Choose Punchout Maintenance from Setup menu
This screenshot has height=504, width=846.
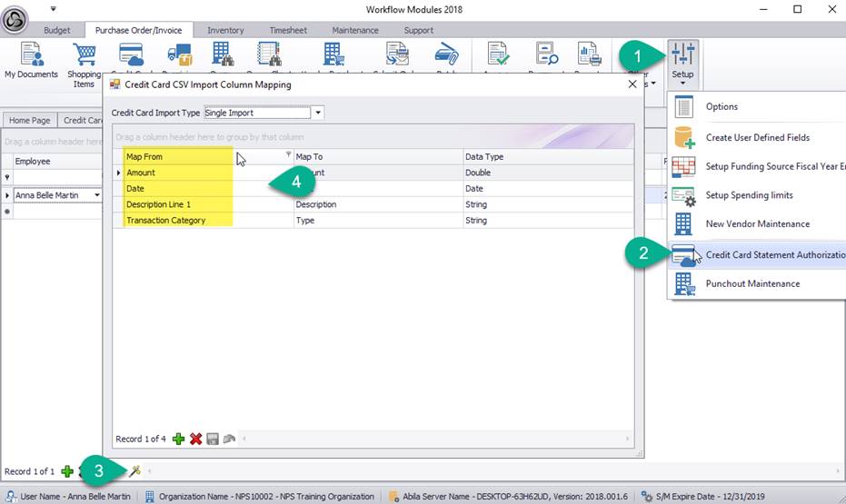click(x=752, y=283)
